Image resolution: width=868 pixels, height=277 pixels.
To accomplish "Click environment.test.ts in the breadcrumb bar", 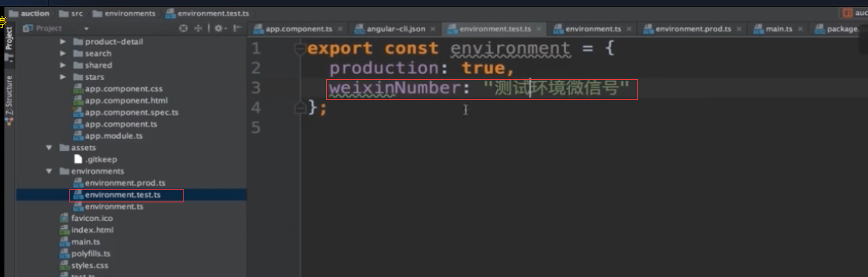I will click(208, 13).
